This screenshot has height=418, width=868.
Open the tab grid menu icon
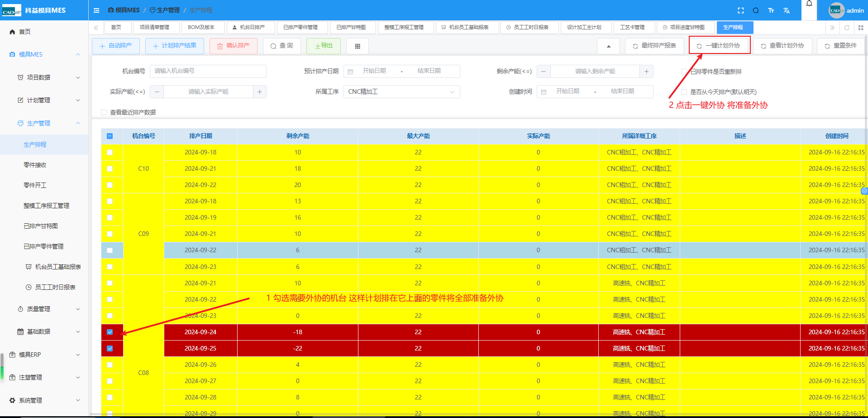point(861,28)
